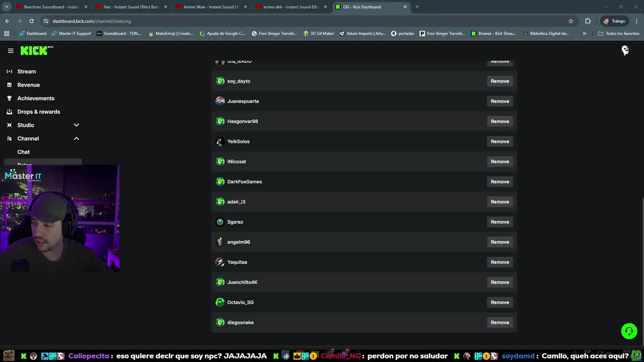The height and width of the screenshot is (362, 644).
Task: Remove adair_l3 from the list
Action: pos(500,202)
